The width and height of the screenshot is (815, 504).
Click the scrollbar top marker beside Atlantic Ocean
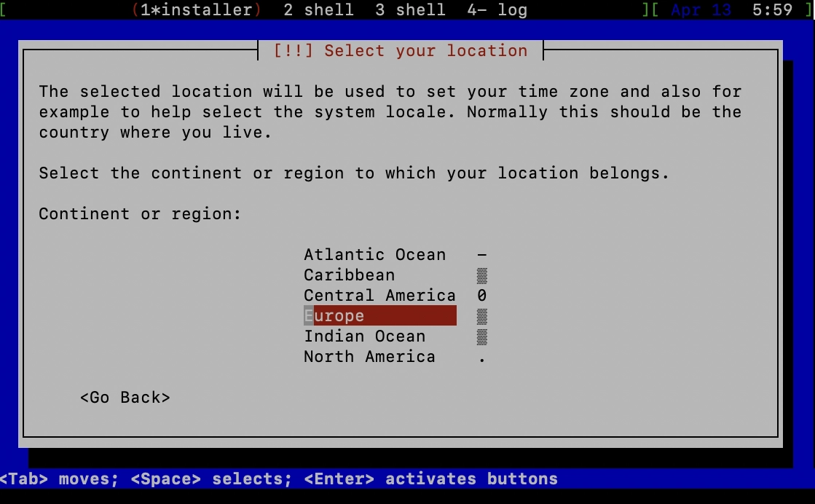click(481, 255)
